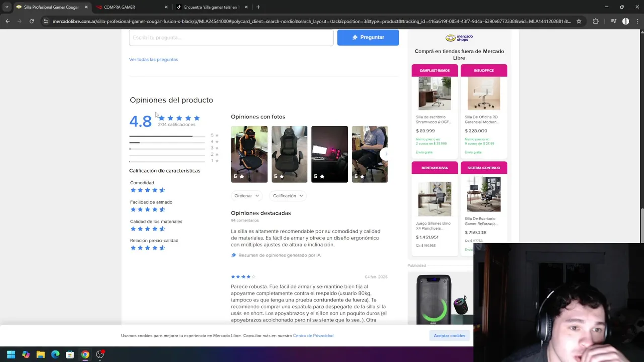Open 'Ver todas las preguntas' link

pos(153,59)
